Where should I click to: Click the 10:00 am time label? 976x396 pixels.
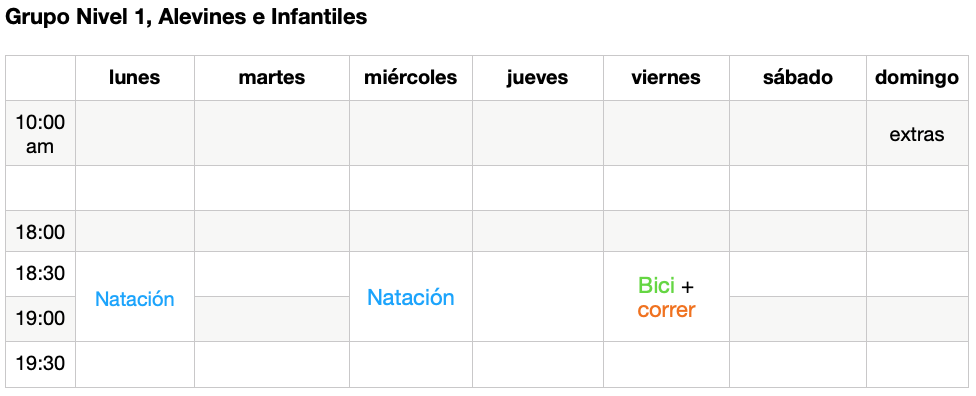coord(40,134)
